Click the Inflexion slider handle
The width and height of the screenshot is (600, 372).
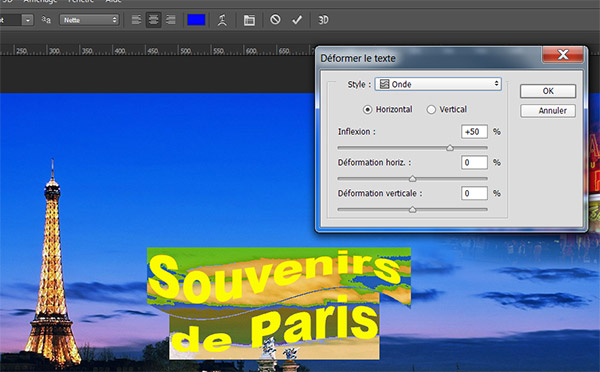[x=450, y=148]
